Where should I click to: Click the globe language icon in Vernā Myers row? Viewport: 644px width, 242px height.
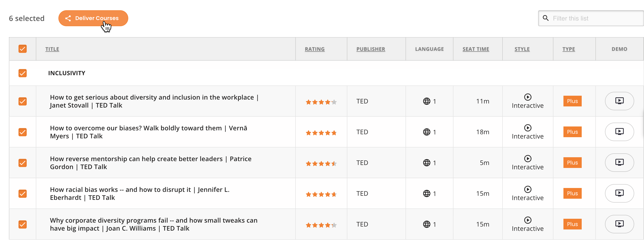point(427,132)
